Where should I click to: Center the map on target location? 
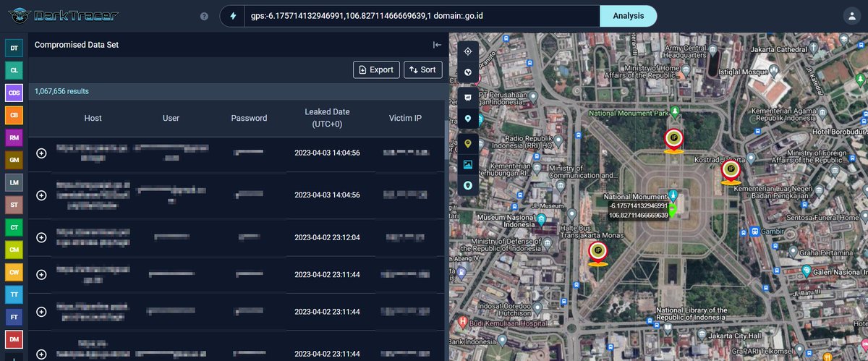click(x=468, y=51)
